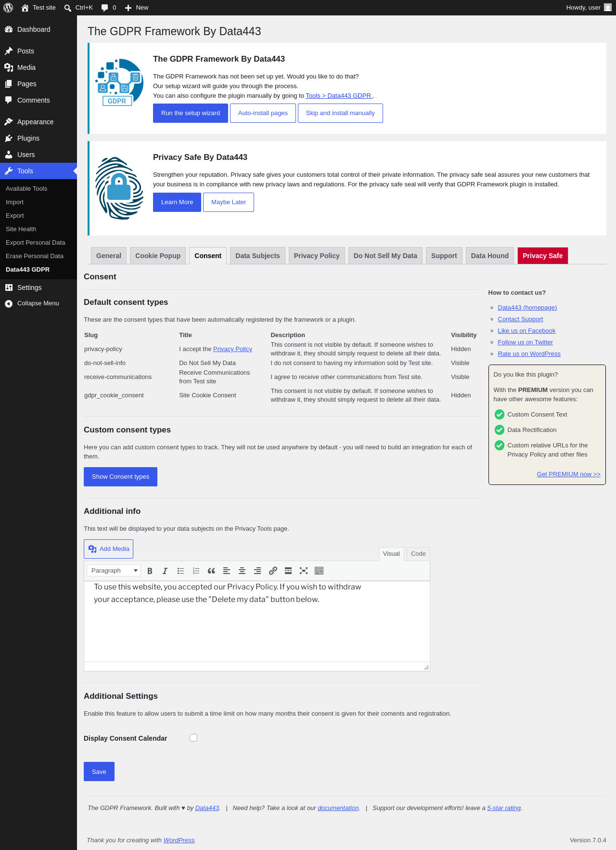Align text center in the editor
This screenshot has height=850, width=616.
(242, 571)
